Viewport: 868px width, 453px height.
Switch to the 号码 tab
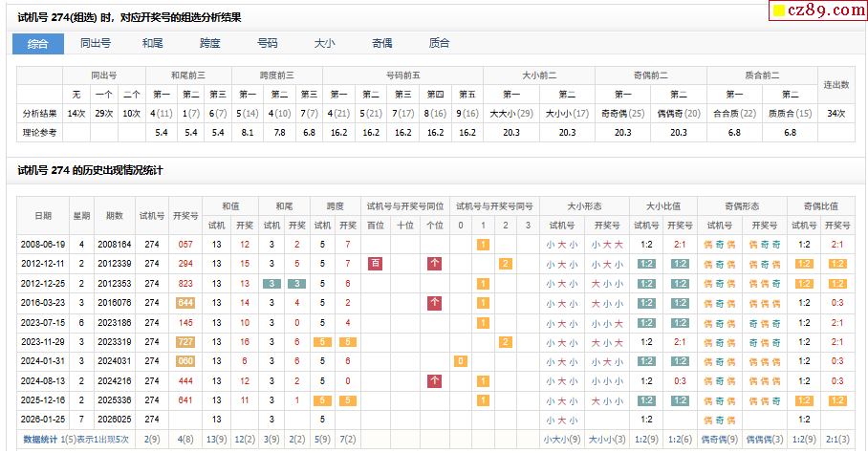pos(268,44)
